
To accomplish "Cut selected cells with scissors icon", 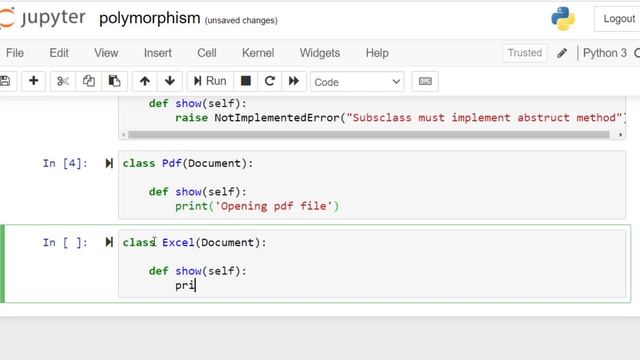I will point(63,81).
